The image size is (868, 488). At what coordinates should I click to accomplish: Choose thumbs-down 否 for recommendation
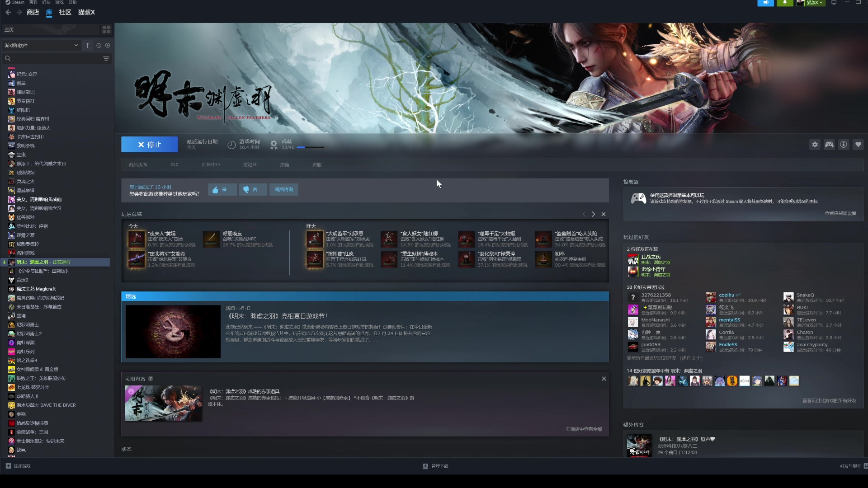(x=253, y=189)
